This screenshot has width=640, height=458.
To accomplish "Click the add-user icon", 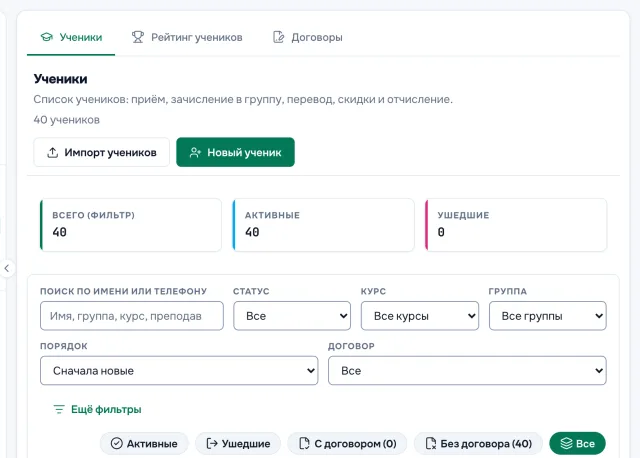I will (195, 153).
